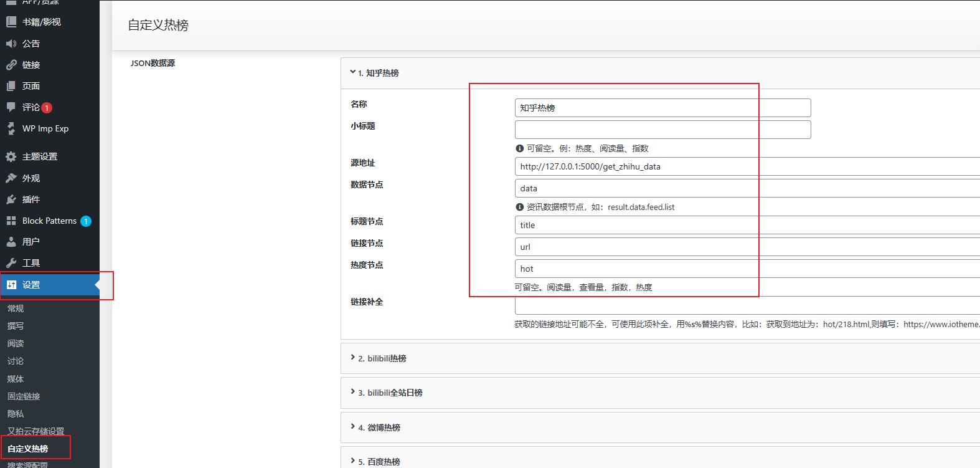Viewport: 980px width, 468px height.
Task: Click the Plugins plug icon
Action: [x=11, y=199]
